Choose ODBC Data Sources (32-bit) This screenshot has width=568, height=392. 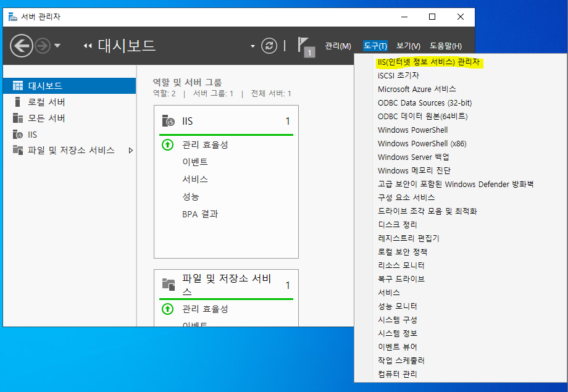pyautogui.click(x=425, y=103)
